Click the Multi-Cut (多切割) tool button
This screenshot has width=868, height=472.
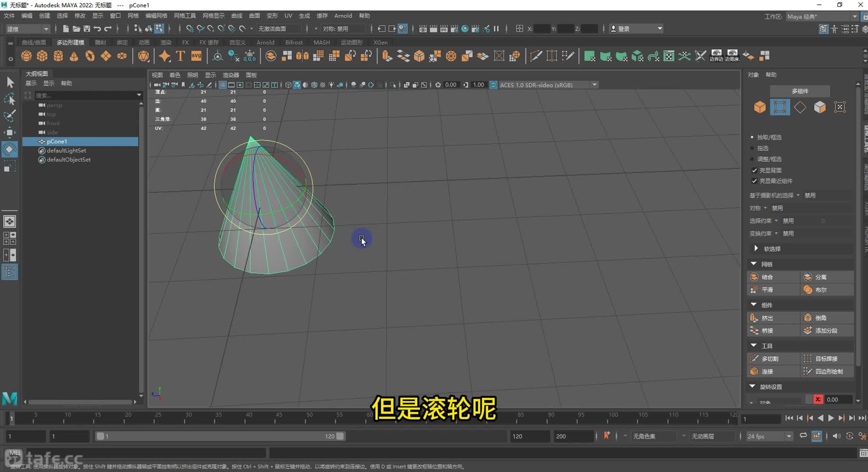[773, 358]
